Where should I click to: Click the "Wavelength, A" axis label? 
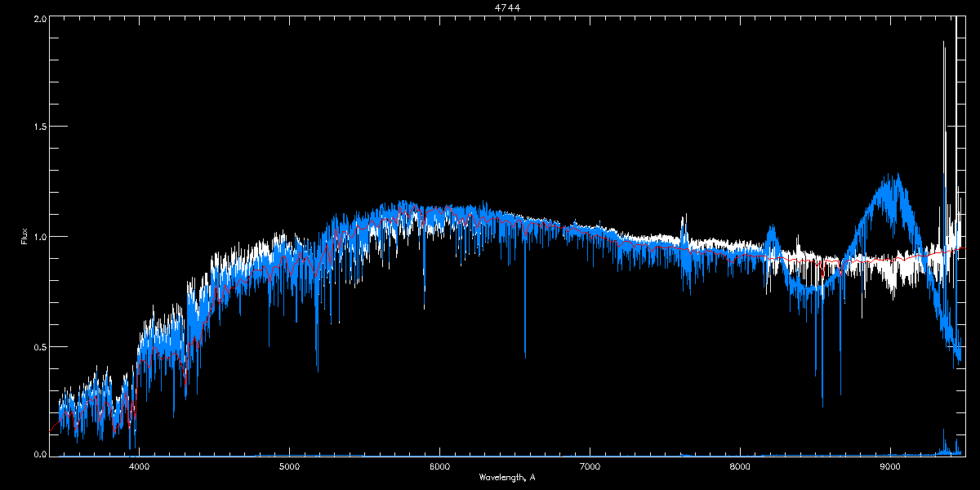(507, 477)
